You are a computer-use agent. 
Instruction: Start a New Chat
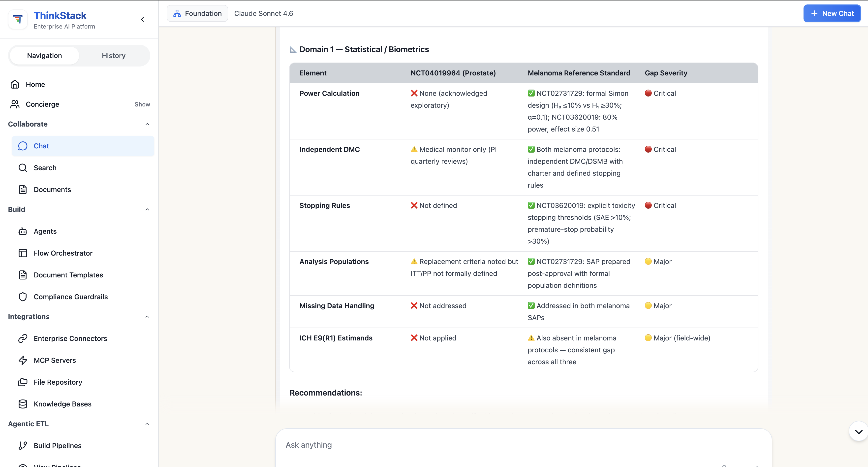832,13
